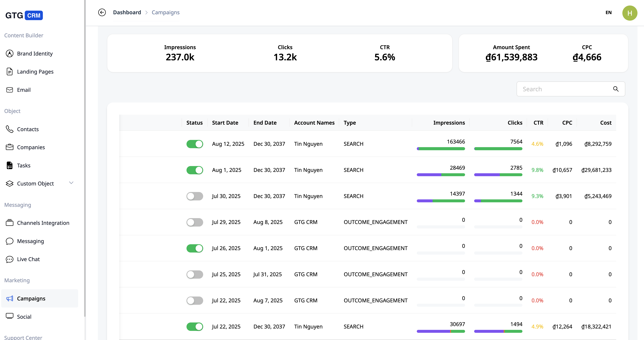Viewport: 644px width, 340px height.
Task: Go to Social in Marketing section
Action: pos(24,316)
